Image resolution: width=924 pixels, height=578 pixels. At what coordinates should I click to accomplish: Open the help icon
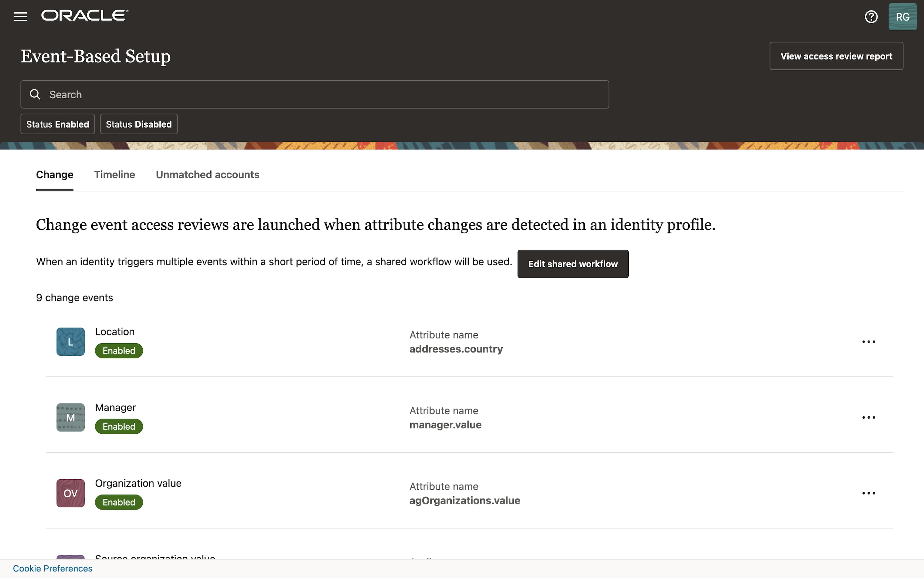pos(871,16)
